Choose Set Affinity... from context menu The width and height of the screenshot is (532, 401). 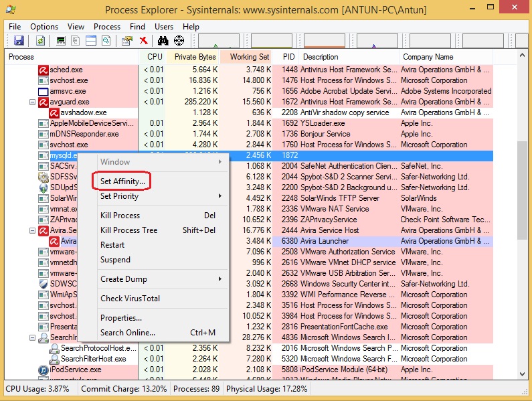(163, 181)
